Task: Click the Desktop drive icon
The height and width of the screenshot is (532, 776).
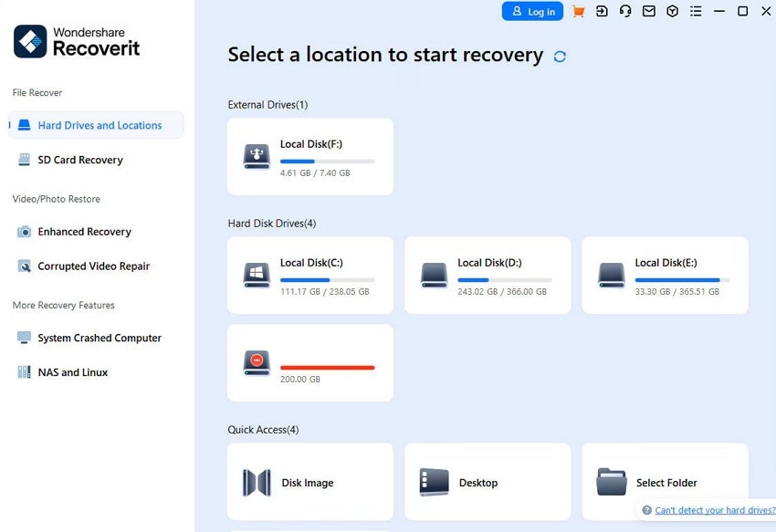Action: pos(434,483)
